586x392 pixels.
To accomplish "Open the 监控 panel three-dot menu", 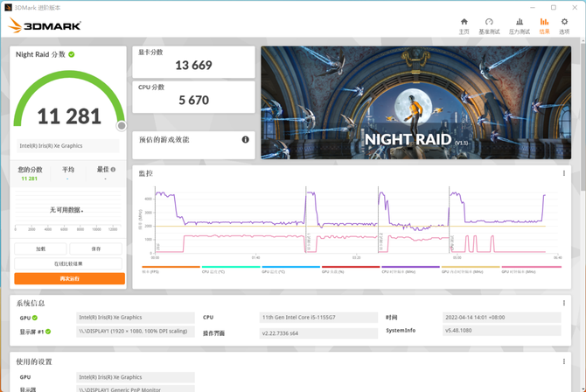I will tap(563, 173).
